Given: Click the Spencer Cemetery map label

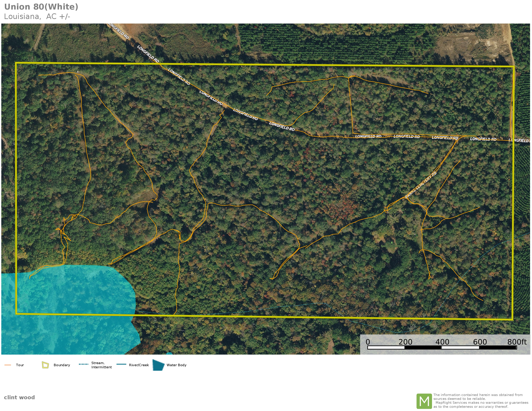Looking at the screenshot, I should pos(392,246).
